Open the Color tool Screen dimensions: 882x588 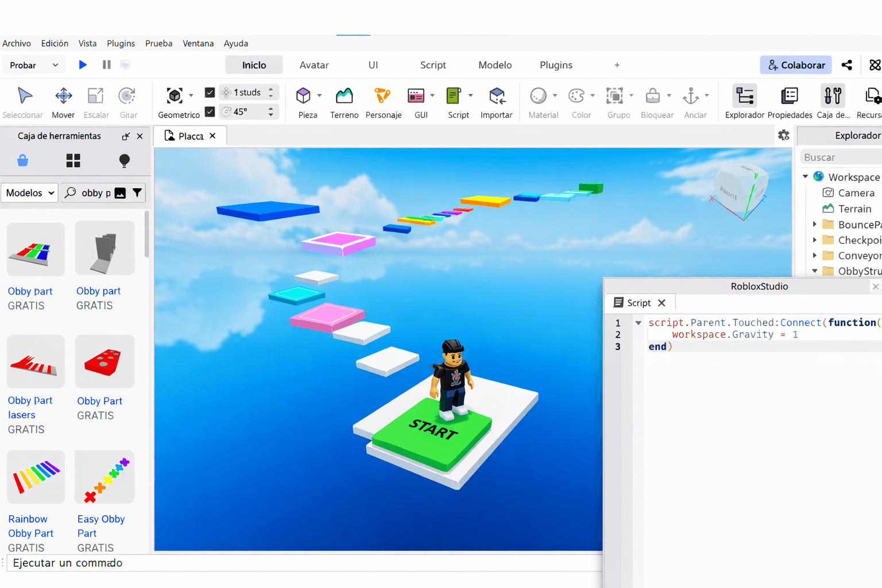[x=577, y=96]
